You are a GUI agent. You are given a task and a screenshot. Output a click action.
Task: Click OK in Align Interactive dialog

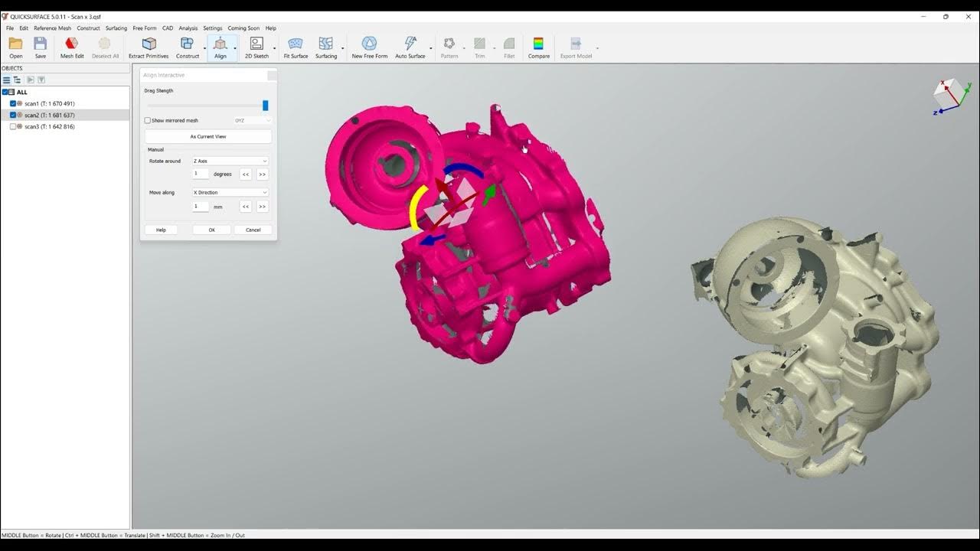tap(212, 230)
